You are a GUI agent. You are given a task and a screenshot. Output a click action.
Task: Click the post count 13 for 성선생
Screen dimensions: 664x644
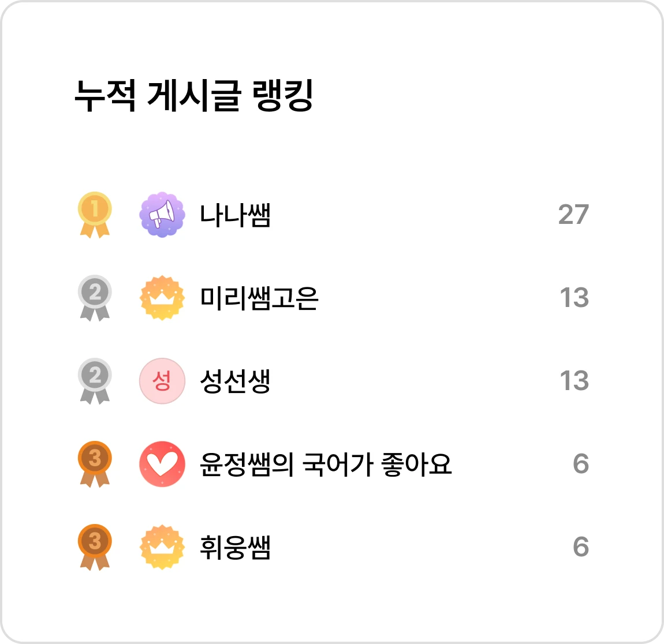(x=575, y=380)
